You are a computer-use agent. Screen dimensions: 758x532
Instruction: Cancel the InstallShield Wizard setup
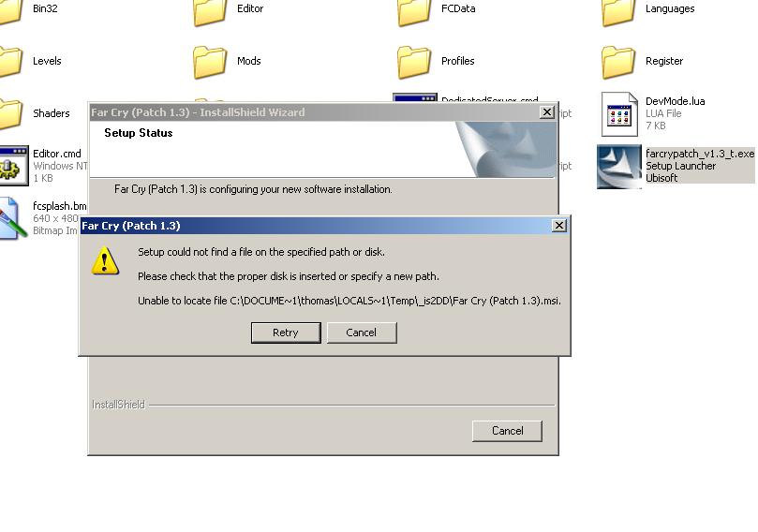point(507,431)
